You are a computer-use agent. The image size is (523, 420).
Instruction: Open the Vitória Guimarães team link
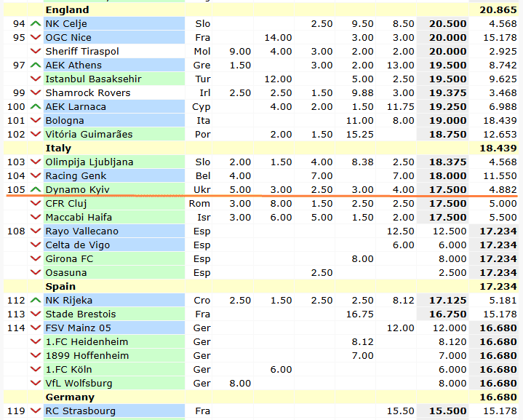tap(89, 135)
